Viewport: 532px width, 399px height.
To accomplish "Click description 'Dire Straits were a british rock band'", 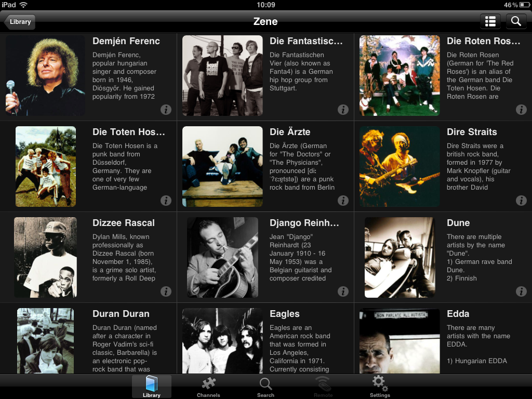I will click(478, 167).
